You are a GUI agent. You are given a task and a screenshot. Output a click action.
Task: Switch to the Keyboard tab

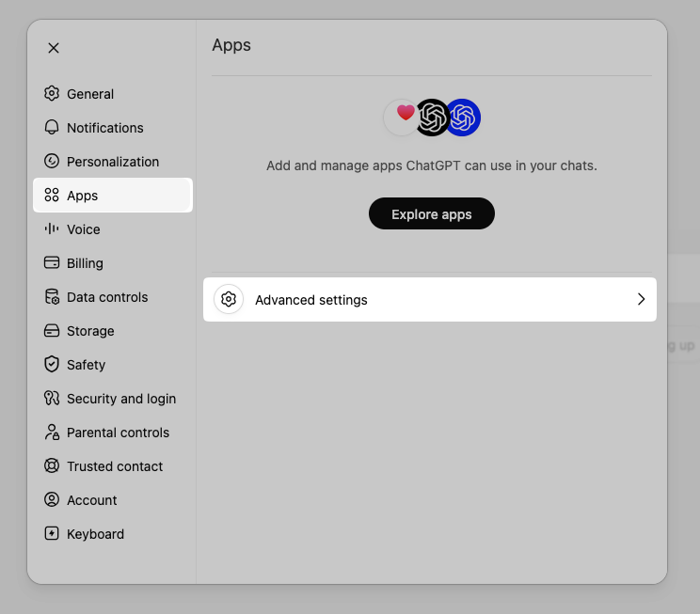[113, 534]
